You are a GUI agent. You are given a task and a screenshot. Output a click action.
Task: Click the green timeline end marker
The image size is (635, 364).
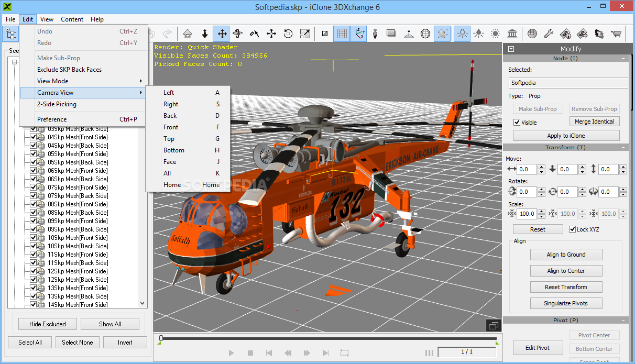[496, 343]
